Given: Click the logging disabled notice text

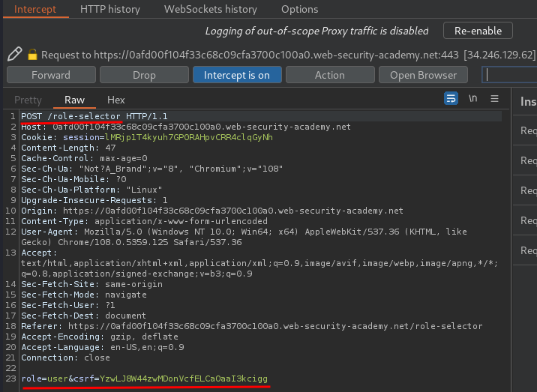Looking at the screenshot, I should [316, 31].
